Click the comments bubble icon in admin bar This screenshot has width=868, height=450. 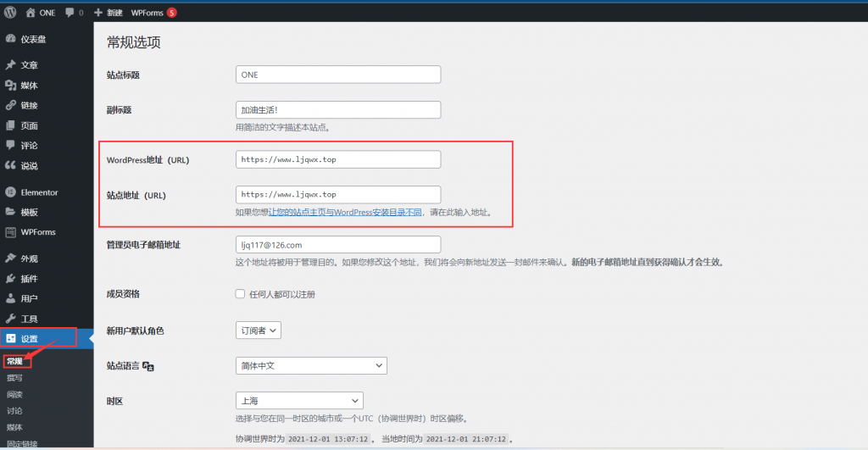tap(70, 13)
